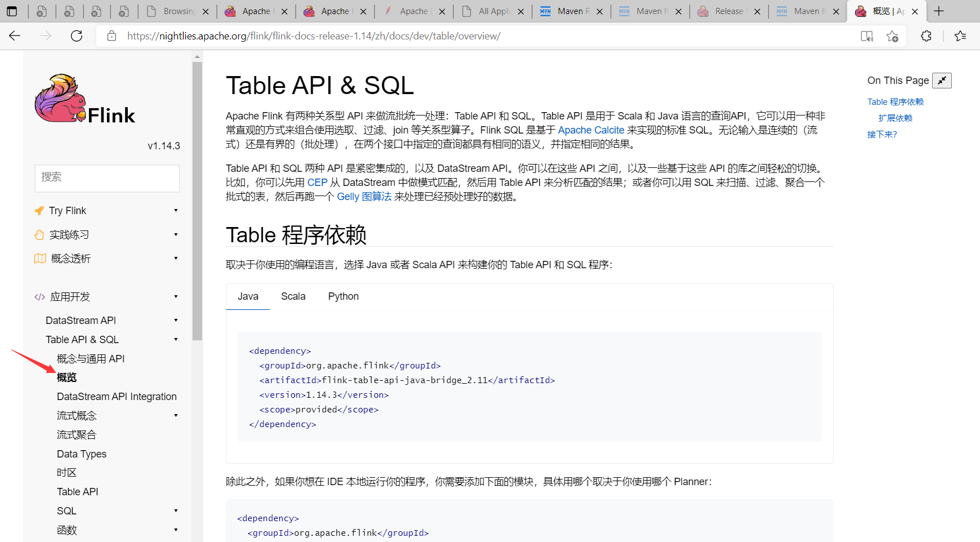Image resolution: width=980 pixels, height=542 pixels.
Task: View site information lock icon
Action: (x=112, y=36)
